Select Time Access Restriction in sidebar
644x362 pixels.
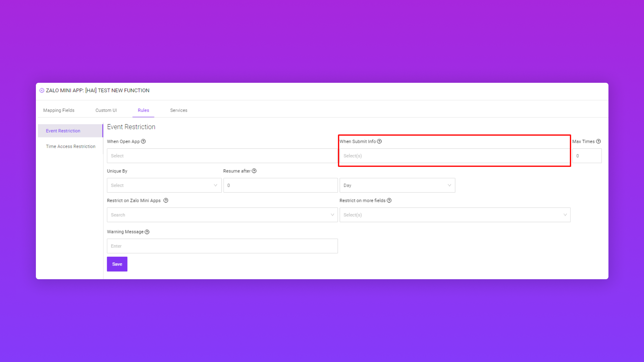coord(70,146)
